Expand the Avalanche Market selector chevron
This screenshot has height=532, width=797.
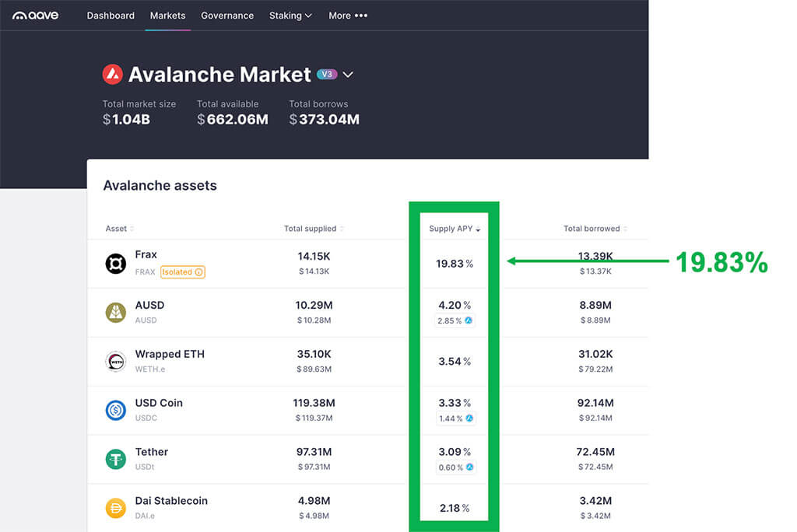tap(348, 75)
